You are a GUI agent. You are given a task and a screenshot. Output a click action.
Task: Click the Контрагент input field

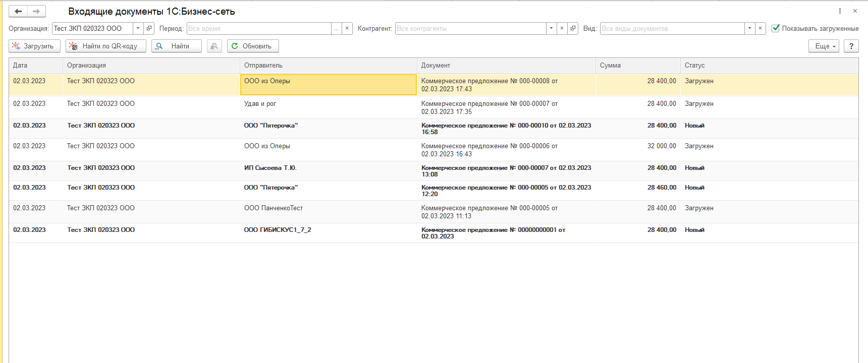pyautogui.click(x=470, y=28)
